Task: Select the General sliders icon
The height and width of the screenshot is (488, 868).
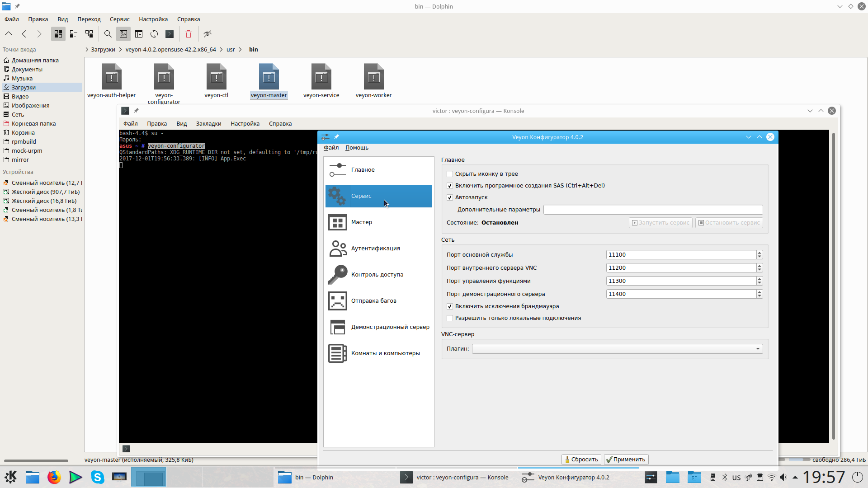Action: pyautogui.click(x=338, y=170)
